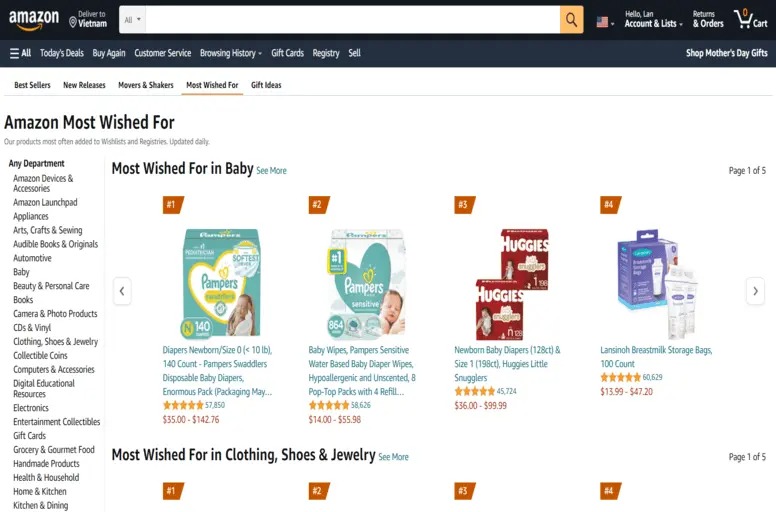The image size is (776, 512).
Task: Open Returns & Orders
Action: tap(708, 20)
